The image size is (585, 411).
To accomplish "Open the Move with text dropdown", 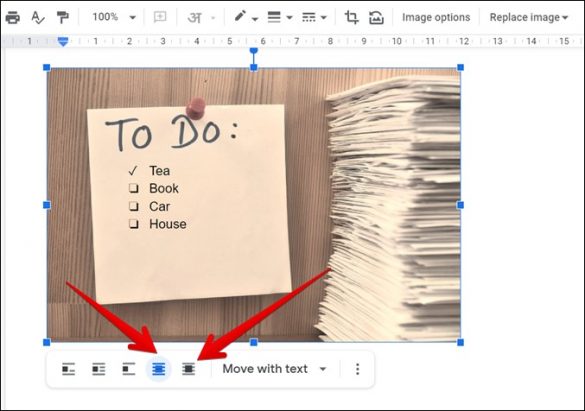I will click(x=274, y=369).
